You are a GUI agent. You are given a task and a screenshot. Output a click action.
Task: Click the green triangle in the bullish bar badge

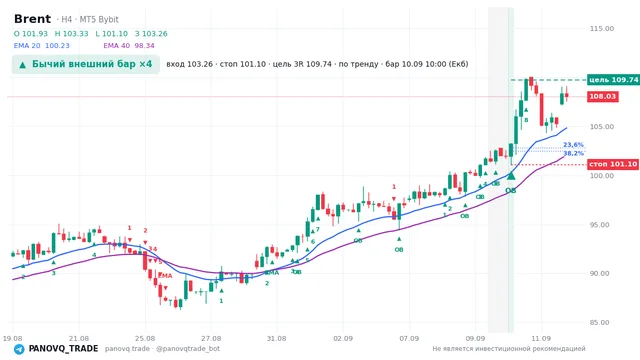(23, 64)
